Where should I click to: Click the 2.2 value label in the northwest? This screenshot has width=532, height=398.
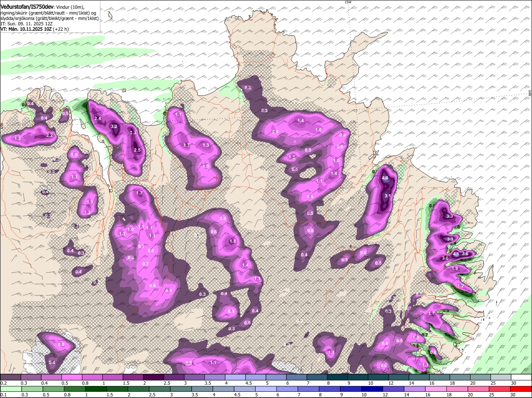49,135
